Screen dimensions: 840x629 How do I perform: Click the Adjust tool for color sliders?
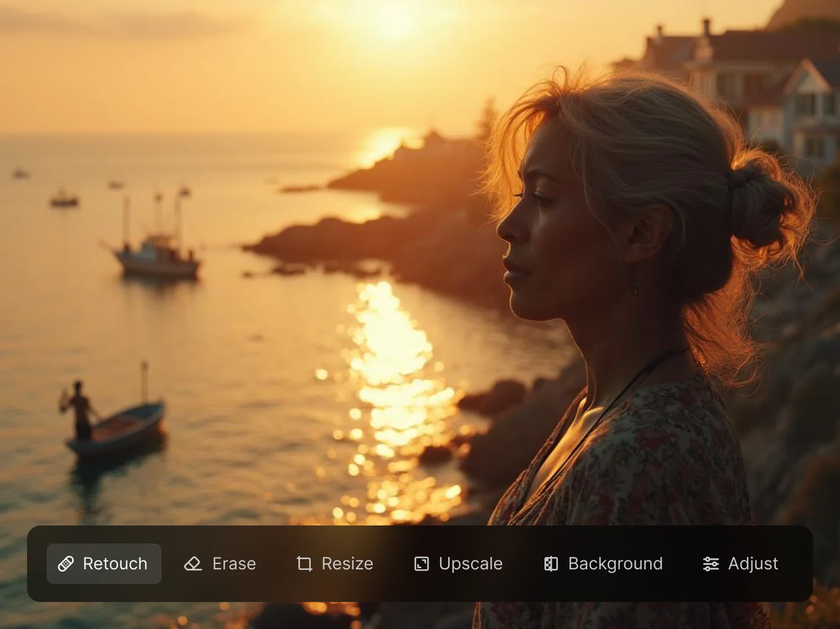[739, 564]
